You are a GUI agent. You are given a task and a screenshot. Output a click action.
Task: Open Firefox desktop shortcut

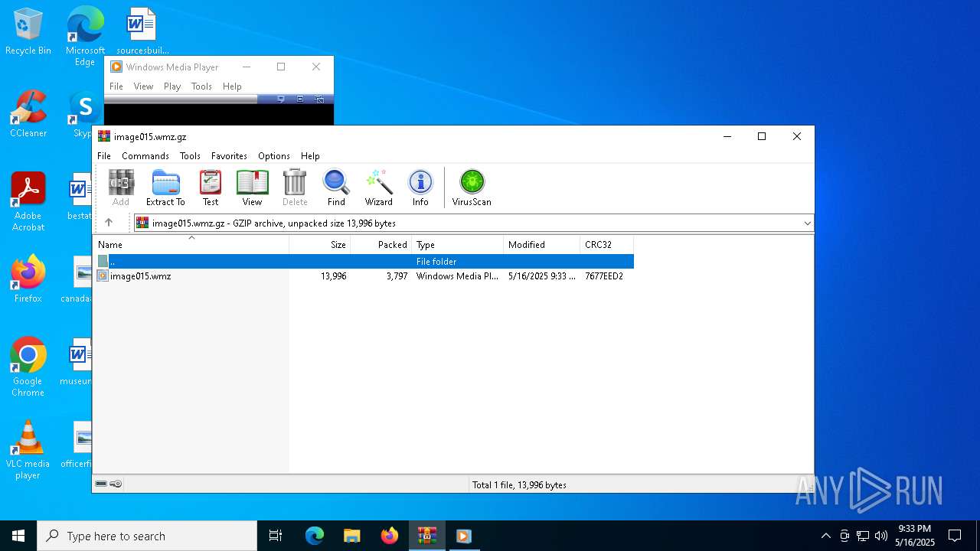click(x=28, y=279)
